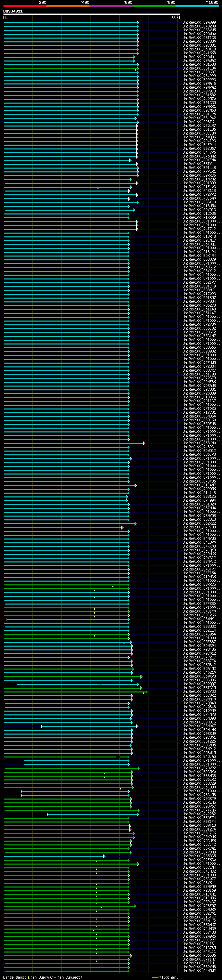Click the purple ~60% identity legend segment
Viewport: 222px width, 980px height.
[x=111, y=6]
